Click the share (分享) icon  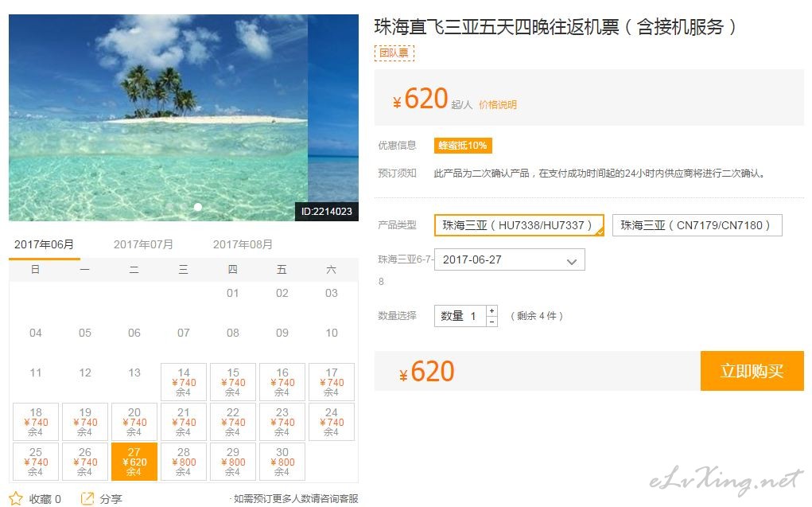coord(87,499)
